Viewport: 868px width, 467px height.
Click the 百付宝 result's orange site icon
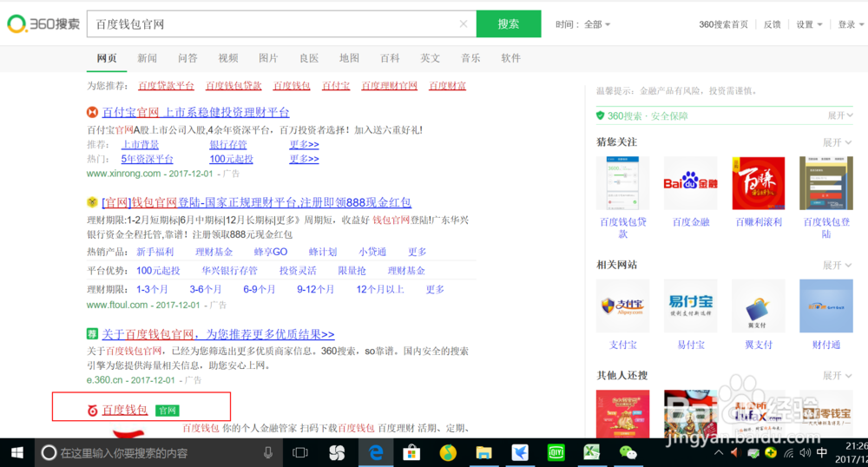click(x=93, y=112)
